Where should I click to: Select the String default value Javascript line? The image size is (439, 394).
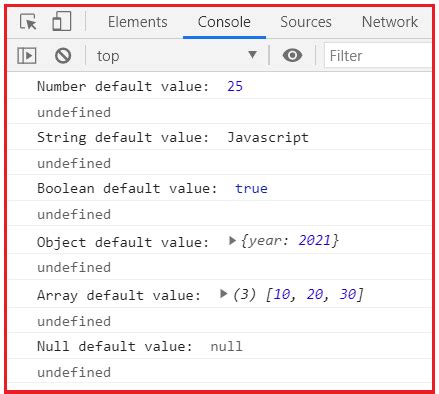219,137
